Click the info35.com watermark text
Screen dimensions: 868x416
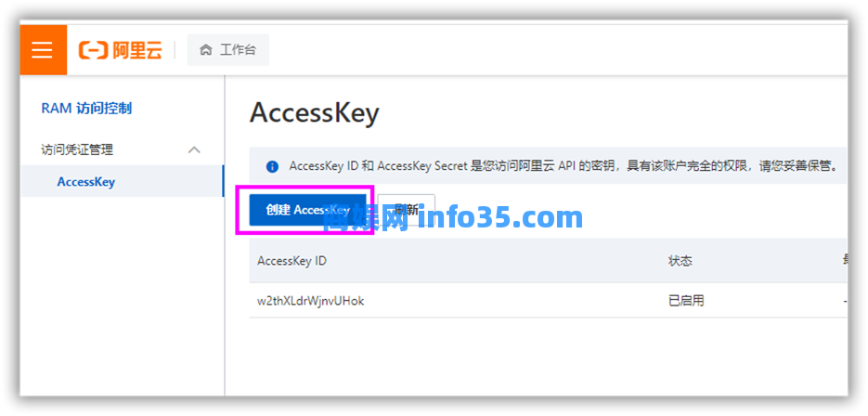click(453, 216)
